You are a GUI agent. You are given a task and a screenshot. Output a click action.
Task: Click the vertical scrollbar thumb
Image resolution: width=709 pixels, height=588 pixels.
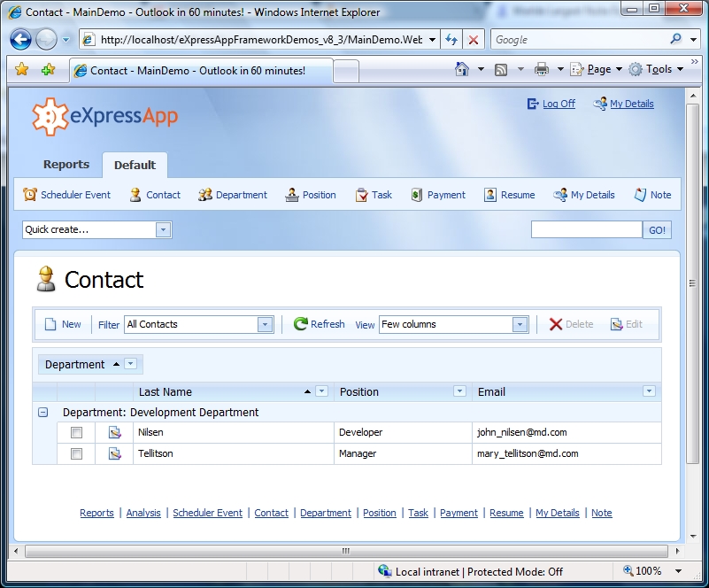[692, 283]
